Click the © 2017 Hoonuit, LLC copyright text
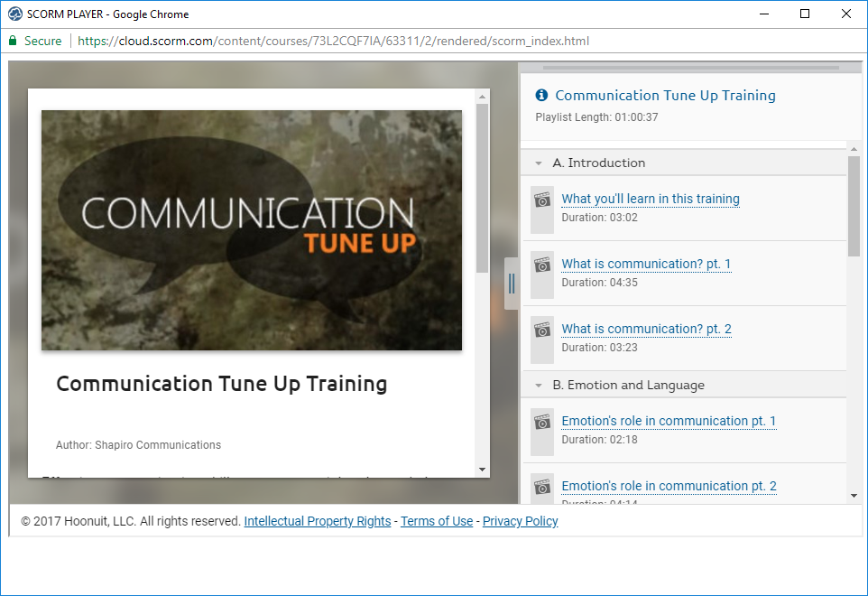 point(131,521)
